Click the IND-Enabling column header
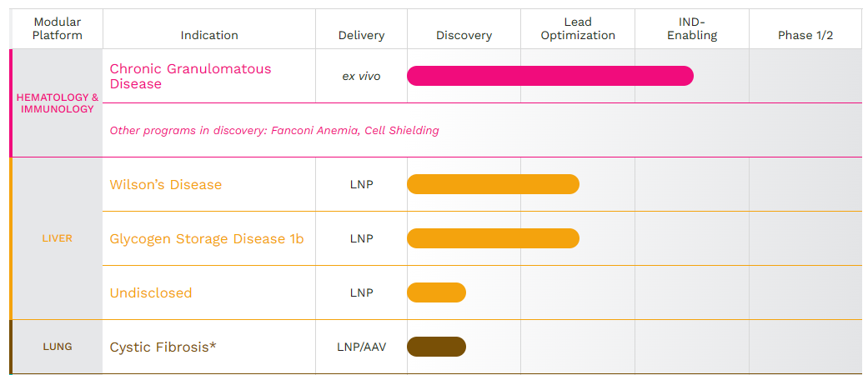Viewport: 868px width, 375px height. point(692,28)
